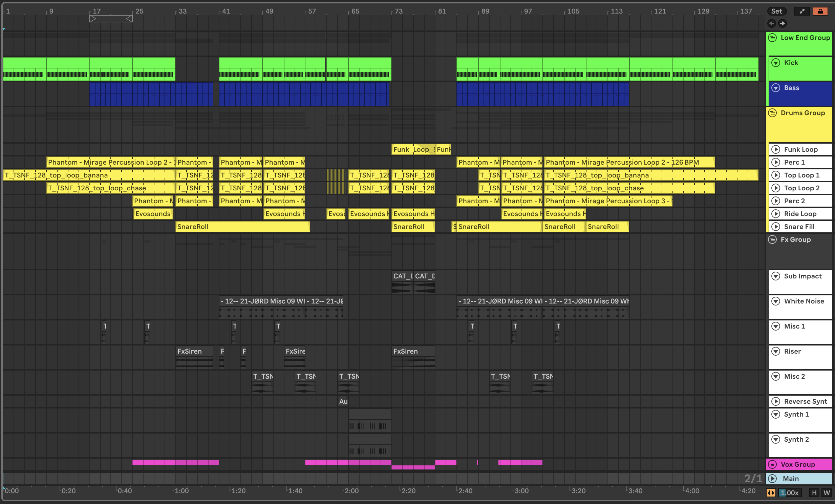The height and width of the screenshot is (504, 835).
Task: Jump to the next locator arrow
Action: pos(783,23)
